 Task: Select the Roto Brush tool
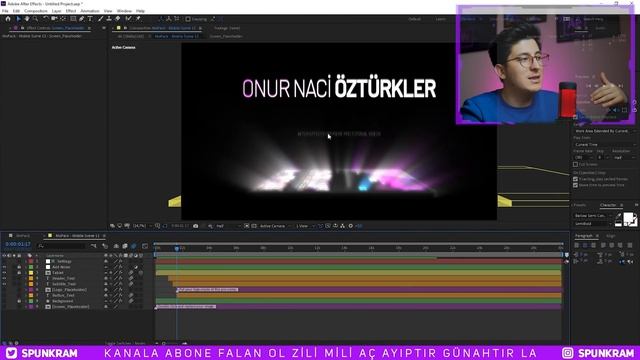coord(129,19)
